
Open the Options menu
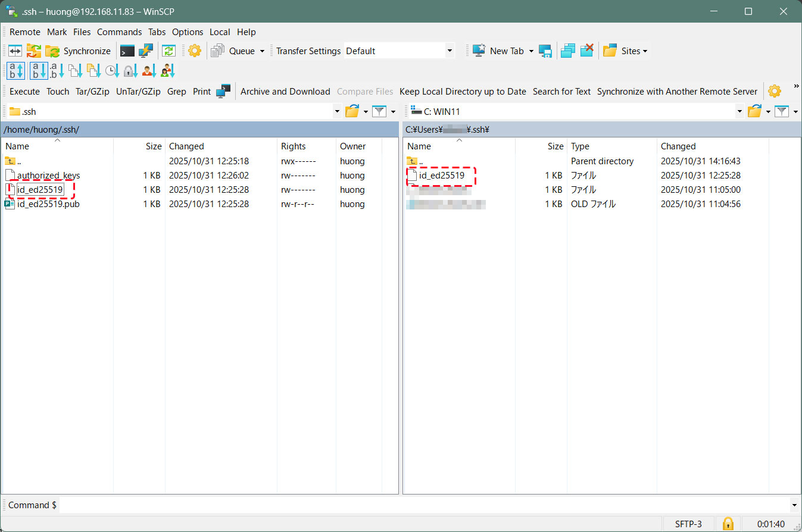(x=188, y=32)
